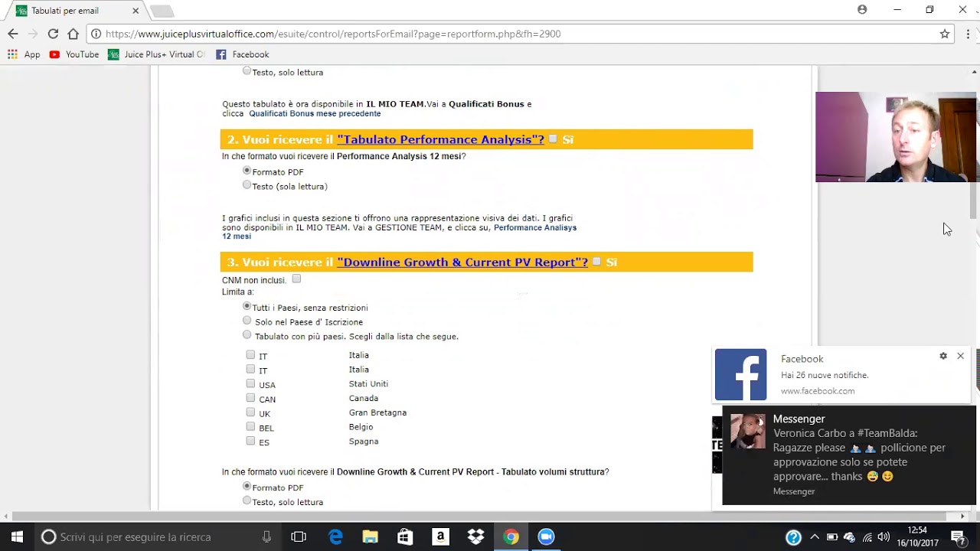Open the Facebook 26 nuove notifiche notification

[x=842, y=375]
